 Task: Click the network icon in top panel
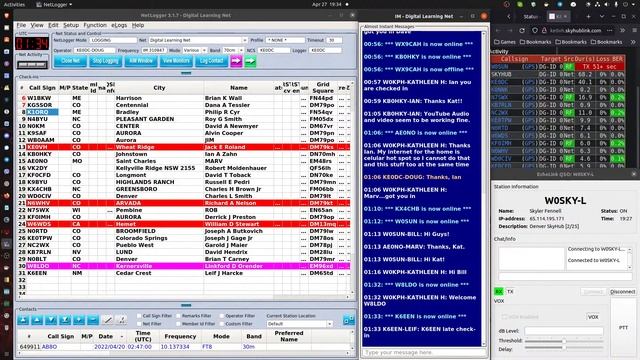point(598,4)
